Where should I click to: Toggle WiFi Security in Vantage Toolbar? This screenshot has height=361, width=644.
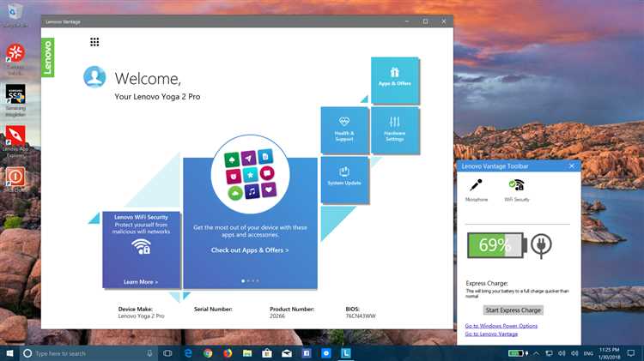coord(517,190)
